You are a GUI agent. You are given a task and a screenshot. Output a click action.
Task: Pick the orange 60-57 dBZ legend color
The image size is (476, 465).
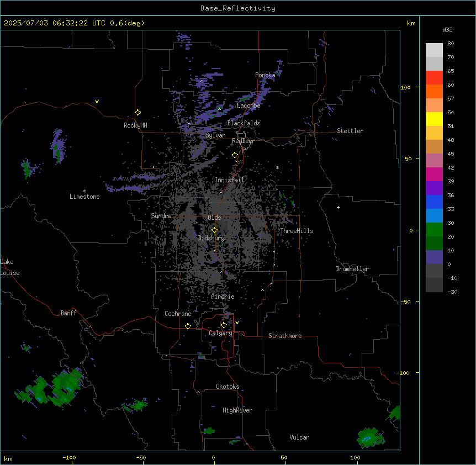pyautogui.click(x=434, y=92)
